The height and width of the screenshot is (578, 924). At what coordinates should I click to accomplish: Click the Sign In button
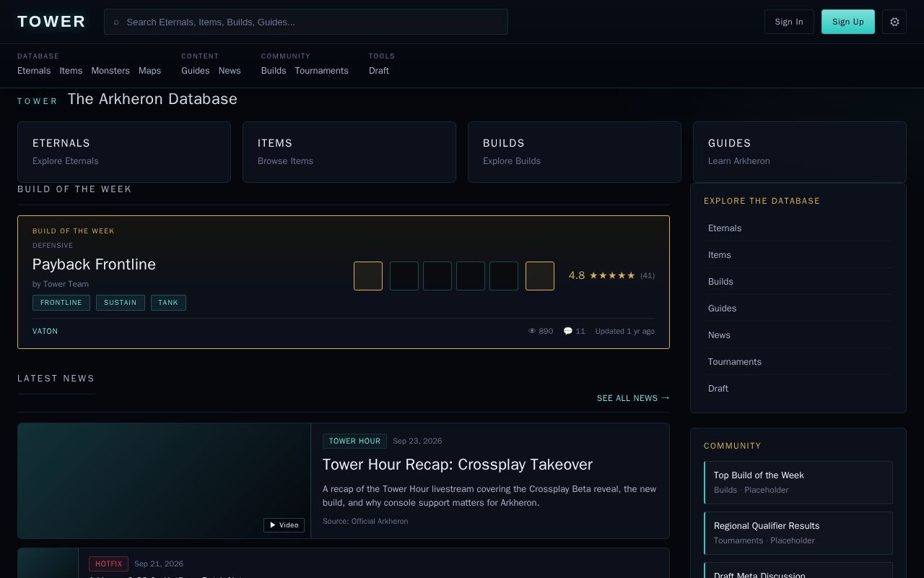pyautogui.click(x=789, y=22)
